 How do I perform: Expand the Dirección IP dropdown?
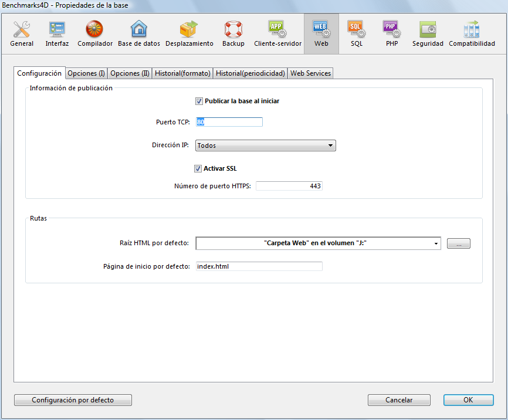[x=266, y=145]
